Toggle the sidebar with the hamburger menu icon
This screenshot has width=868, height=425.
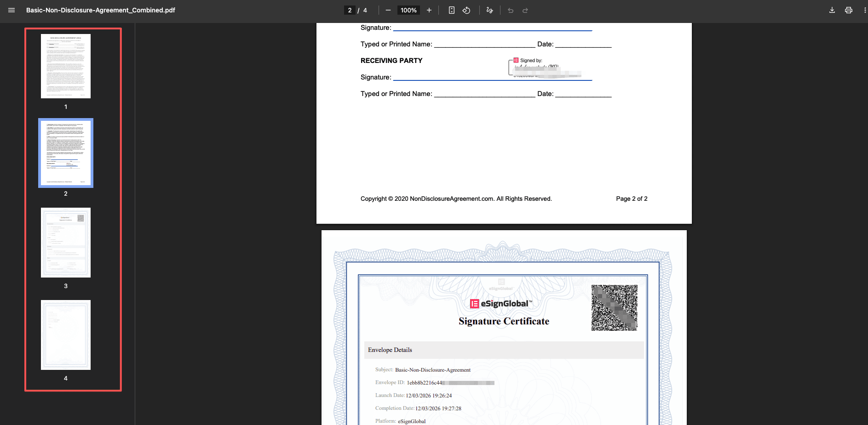pos(11,10)
